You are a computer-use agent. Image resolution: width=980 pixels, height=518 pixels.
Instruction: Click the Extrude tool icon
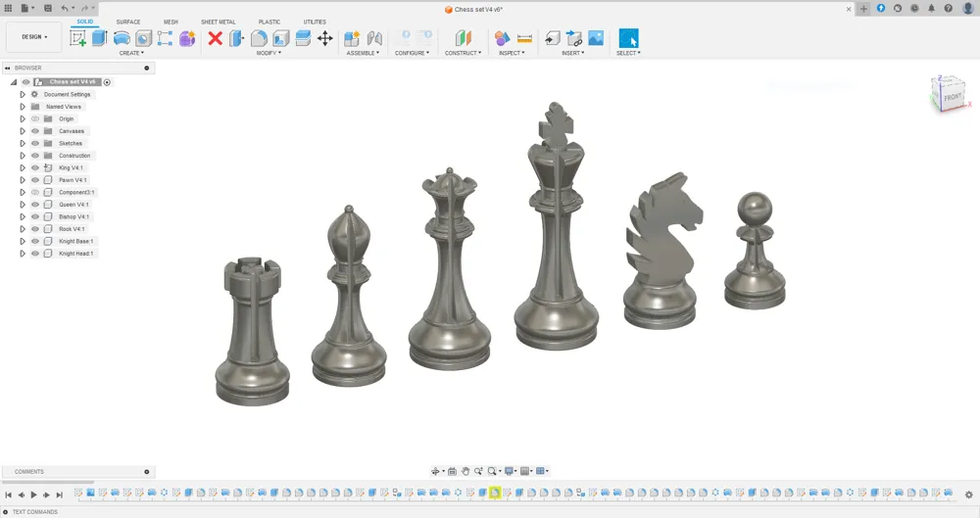point(100,38)
